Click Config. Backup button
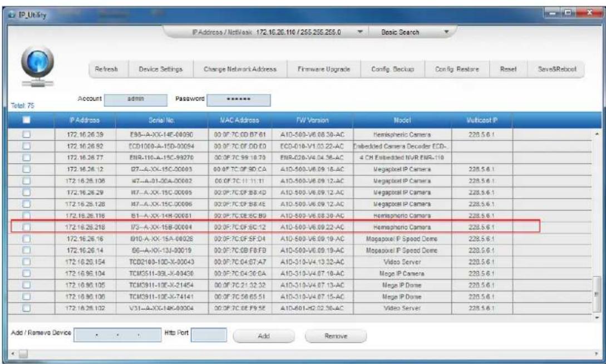This screenshot has width=606, height=364. point(392,70)
